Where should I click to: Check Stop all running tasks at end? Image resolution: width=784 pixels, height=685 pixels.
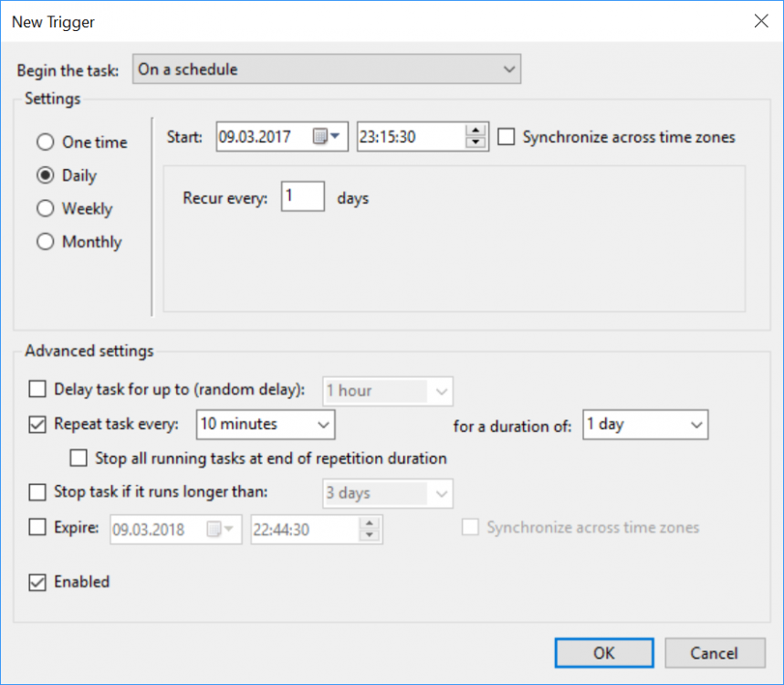tap(78, 458)
